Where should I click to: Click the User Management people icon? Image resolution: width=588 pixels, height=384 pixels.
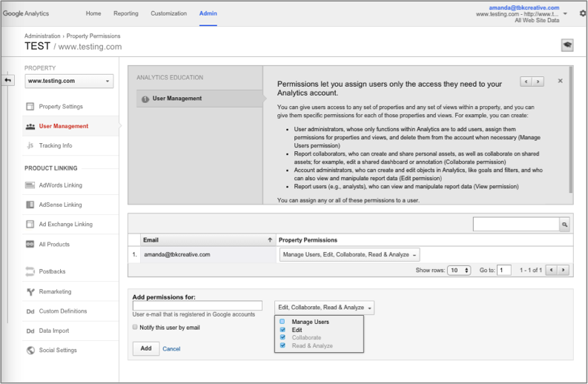coord(30,126)
